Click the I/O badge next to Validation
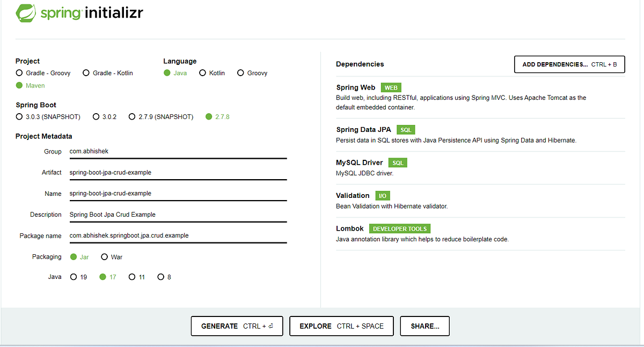This screenshot has width=644, height=347. coord(382,195)
